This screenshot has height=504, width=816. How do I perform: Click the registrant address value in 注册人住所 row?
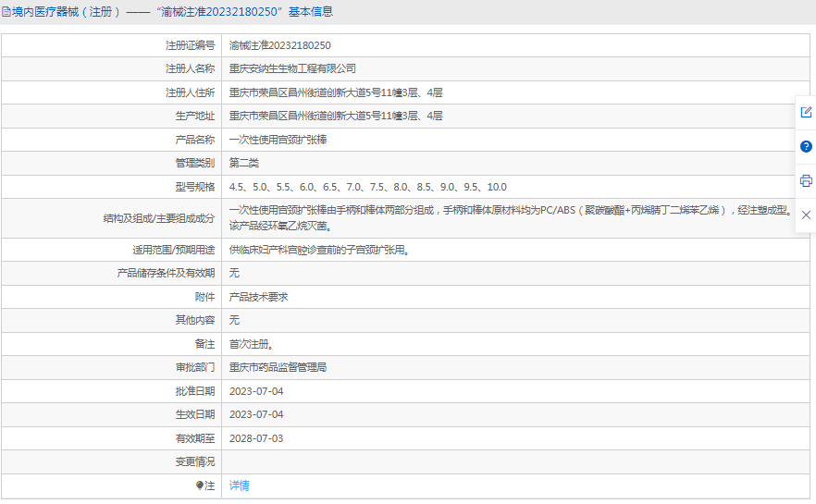point(336,92)
